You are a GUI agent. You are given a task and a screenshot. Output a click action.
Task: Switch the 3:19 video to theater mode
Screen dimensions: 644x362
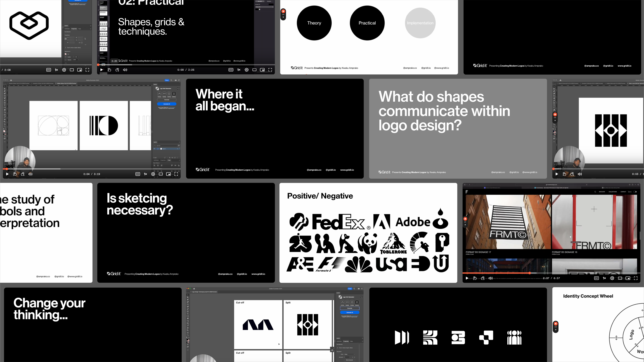(161, 174)
